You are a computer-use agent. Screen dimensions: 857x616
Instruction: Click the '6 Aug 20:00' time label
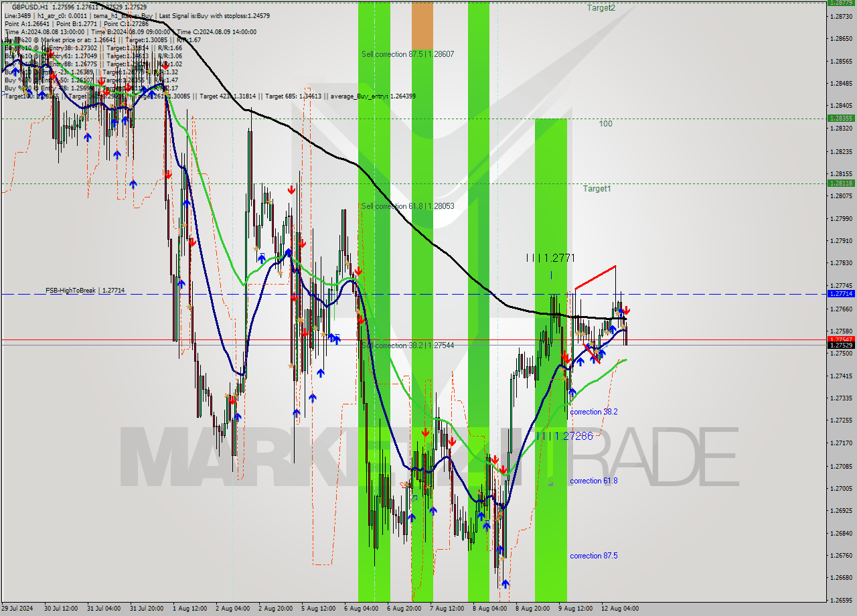tap(404, 609)
